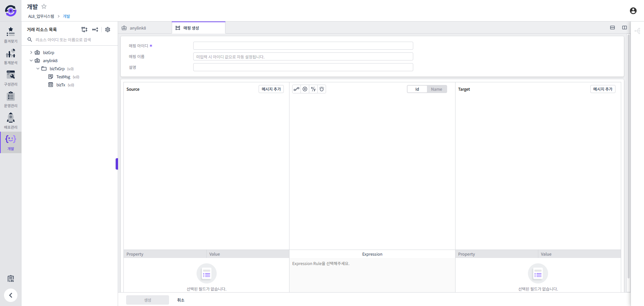Screen dimensions: 644x306
Task: Switch to vertical split layout icon
Action: coord(625,28)
